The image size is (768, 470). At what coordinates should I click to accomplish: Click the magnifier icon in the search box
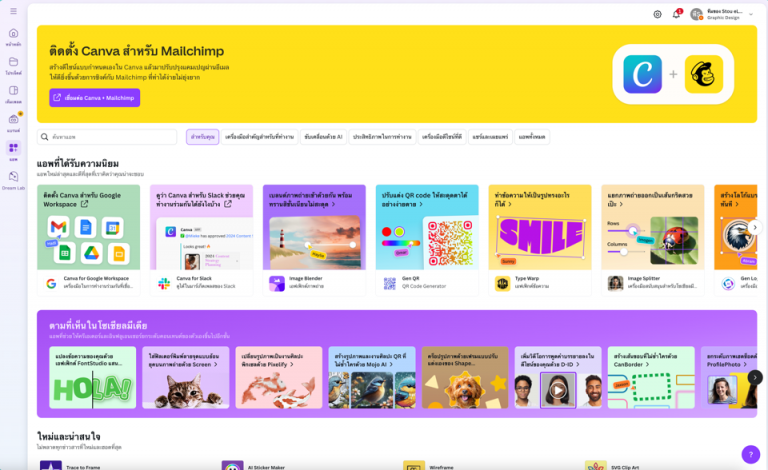45,137
